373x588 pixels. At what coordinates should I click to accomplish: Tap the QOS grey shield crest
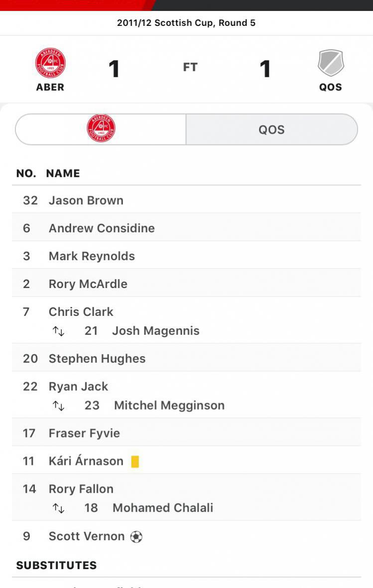(331, 63)
